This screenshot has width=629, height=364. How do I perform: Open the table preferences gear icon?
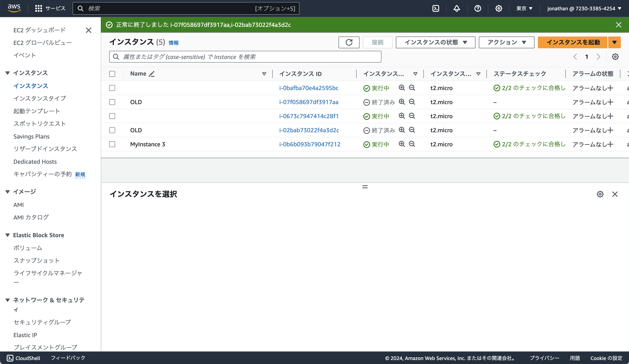click(615, 57)
